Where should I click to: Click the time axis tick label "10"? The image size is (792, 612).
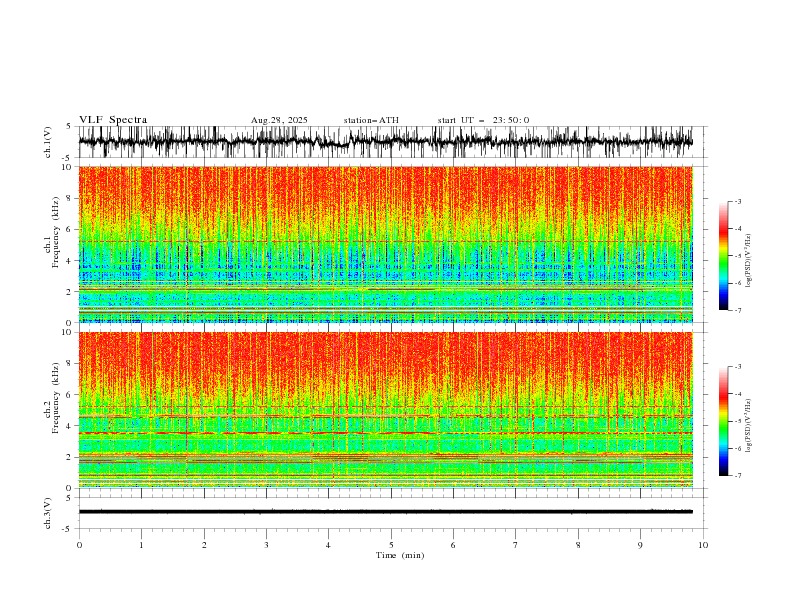[703, 545]
